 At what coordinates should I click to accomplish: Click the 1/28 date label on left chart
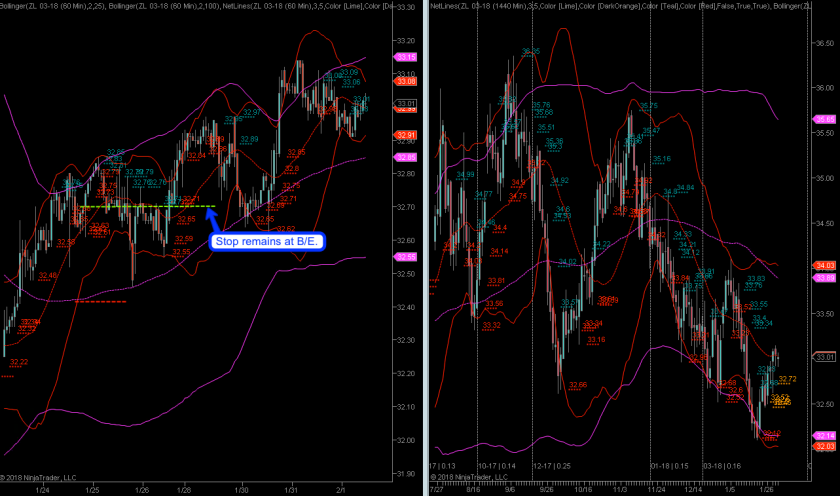(x=184, y=490)
